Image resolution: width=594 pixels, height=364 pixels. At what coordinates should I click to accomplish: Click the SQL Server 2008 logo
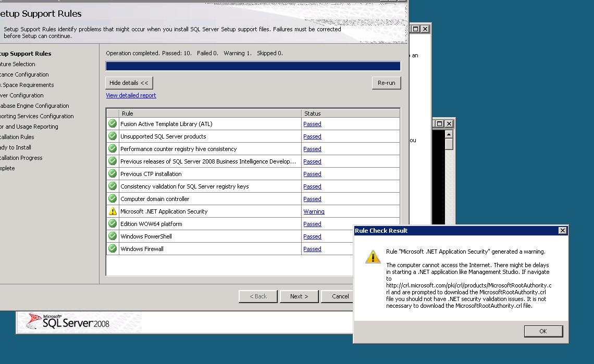coord(69,322)
